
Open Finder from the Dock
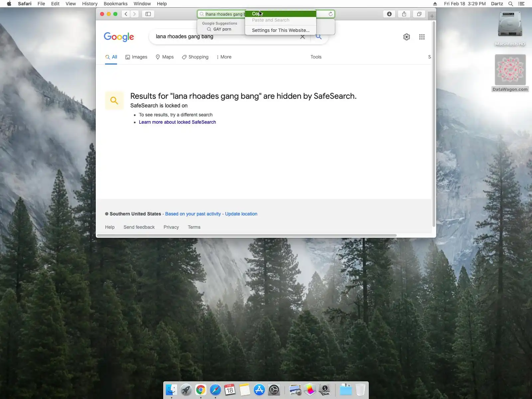(171, 390)
